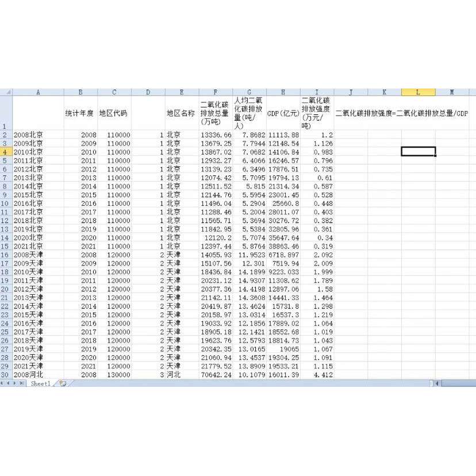Select the empty active cell in column L
476x476 pixels.
(x=418, y=152)
